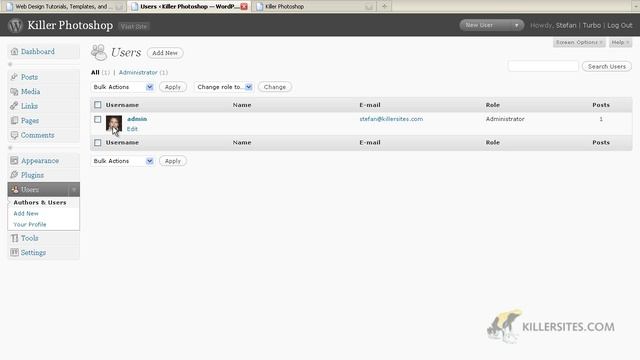Click the search users input field
This screenshot has height=360, width=640.
point(543,66)
